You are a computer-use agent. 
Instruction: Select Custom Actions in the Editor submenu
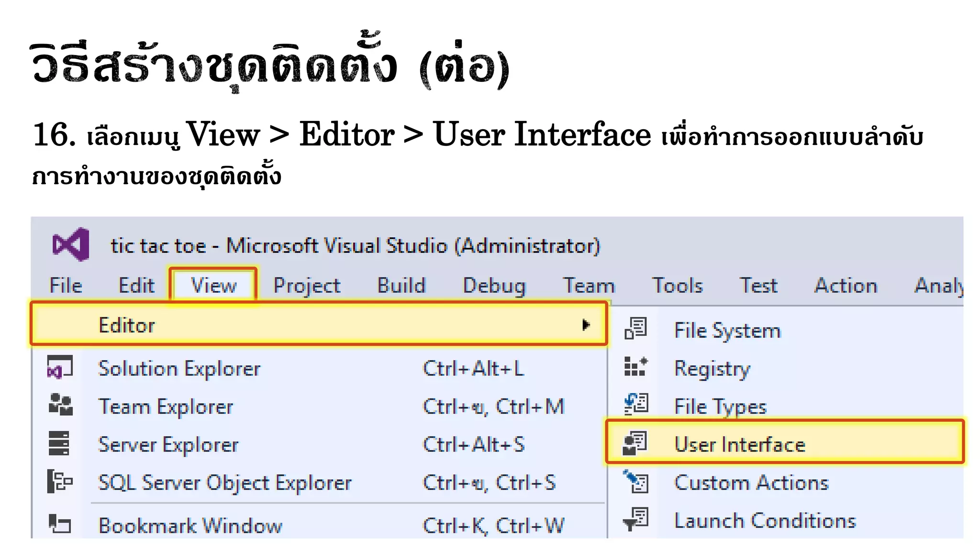785,482
